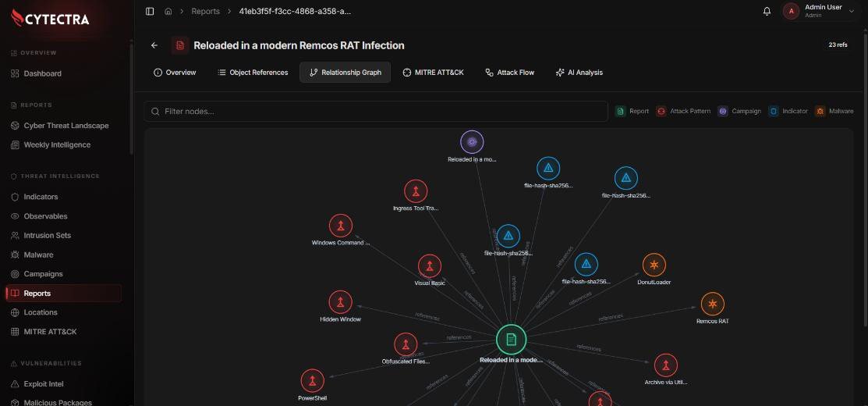
Task: Go to home via breadcrumb icon
Action: (x=168, y=11)
